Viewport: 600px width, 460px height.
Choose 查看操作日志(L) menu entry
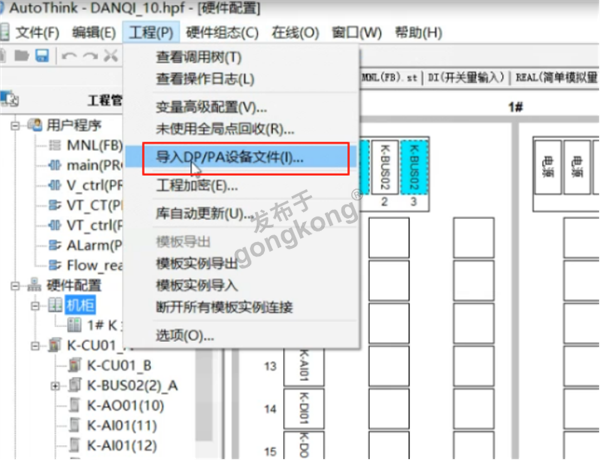click(x=241, y=79)
